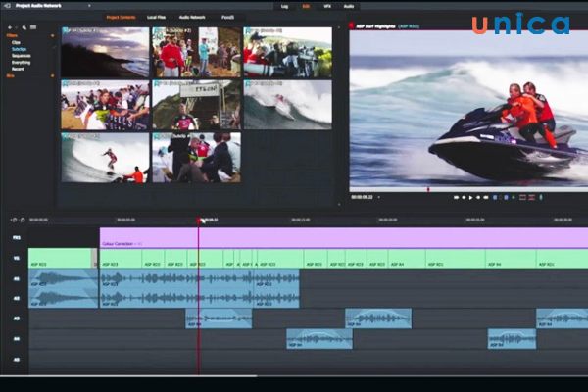Select the Filters heading
The image size is (588, 392).
[12, 35]
